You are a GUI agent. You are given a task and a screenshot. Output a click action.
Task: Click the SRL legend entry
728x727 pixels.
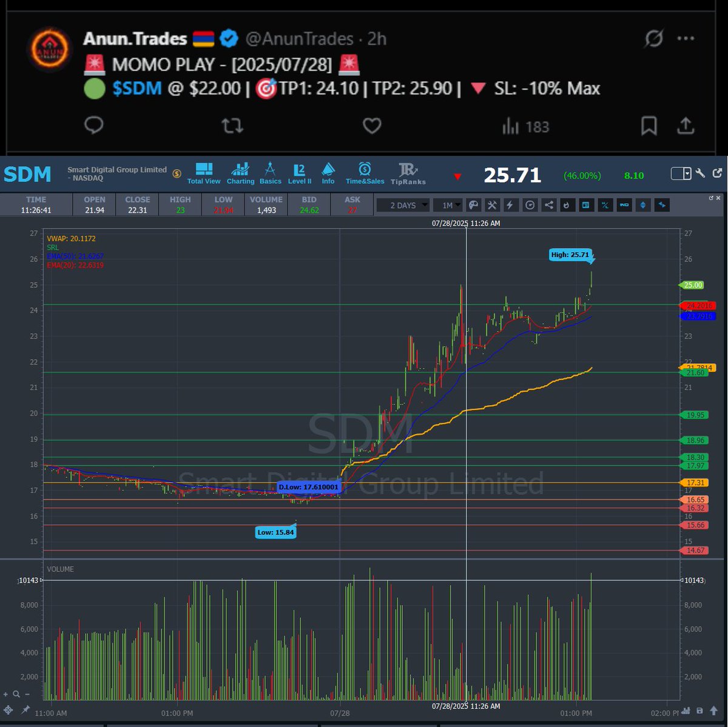pos(53,247)
